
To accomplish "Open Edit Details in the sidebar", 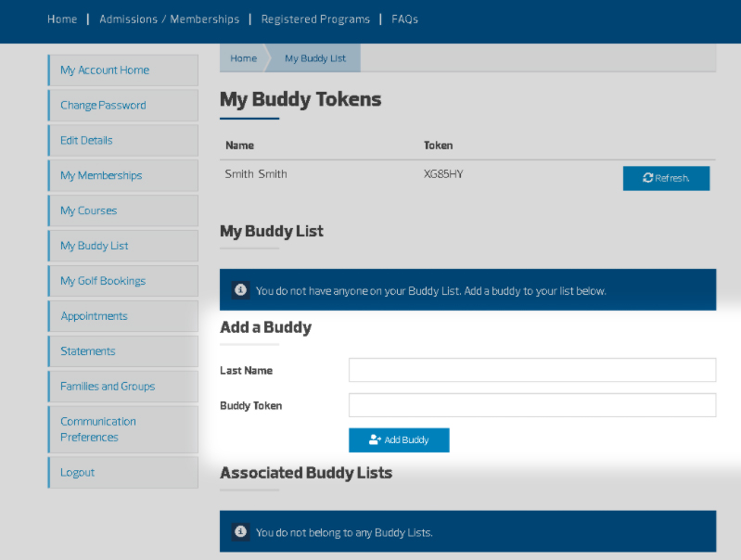I will pos(86,141).
